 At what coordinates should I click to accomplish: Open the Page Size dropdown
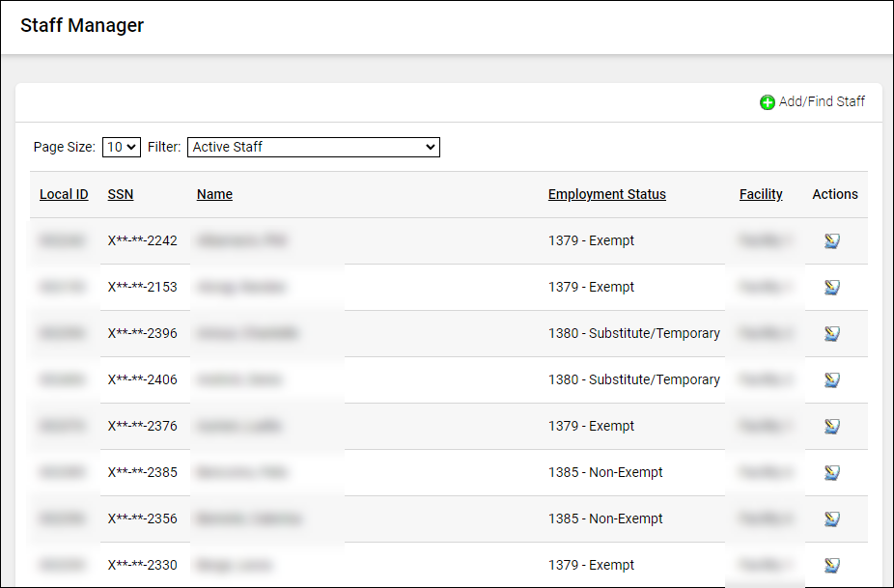click(122, 147)
